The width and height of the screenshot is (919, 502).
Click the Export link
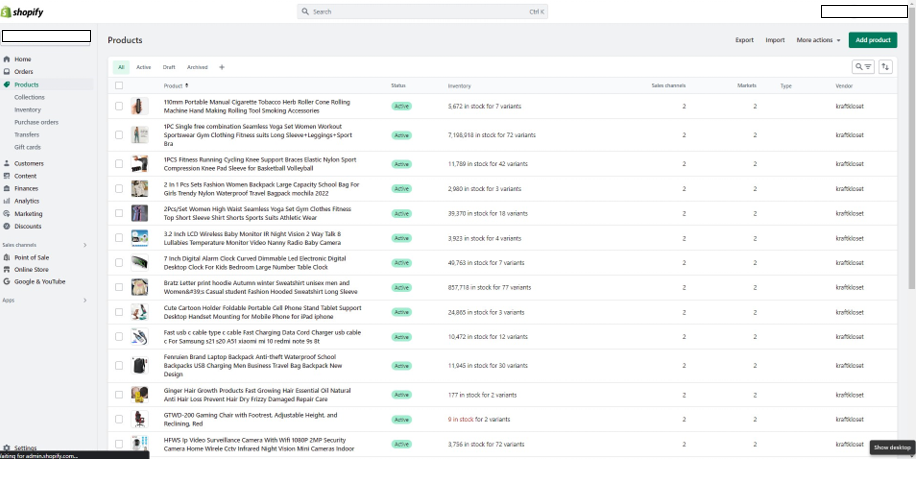point(744,40)
